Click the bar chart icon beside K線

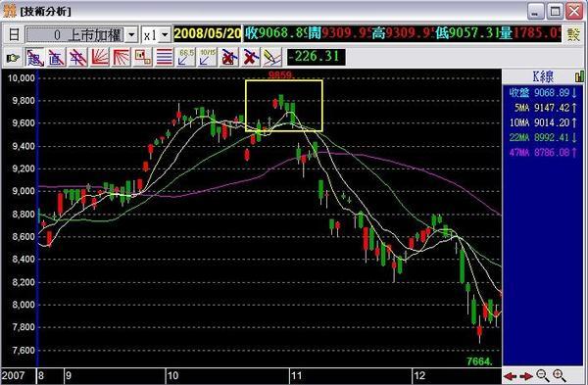[579, 76]
